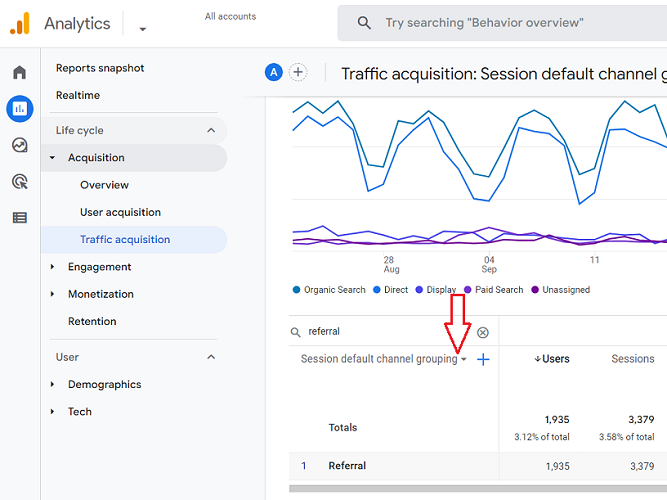Open the account selector dropdown arrow
The image size is (667, 500).
click(143, 29)
